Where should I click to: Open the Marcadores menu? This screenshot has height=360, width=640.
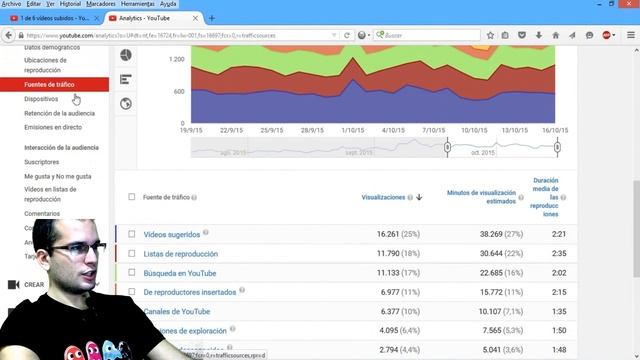click(x=101, y=4)
